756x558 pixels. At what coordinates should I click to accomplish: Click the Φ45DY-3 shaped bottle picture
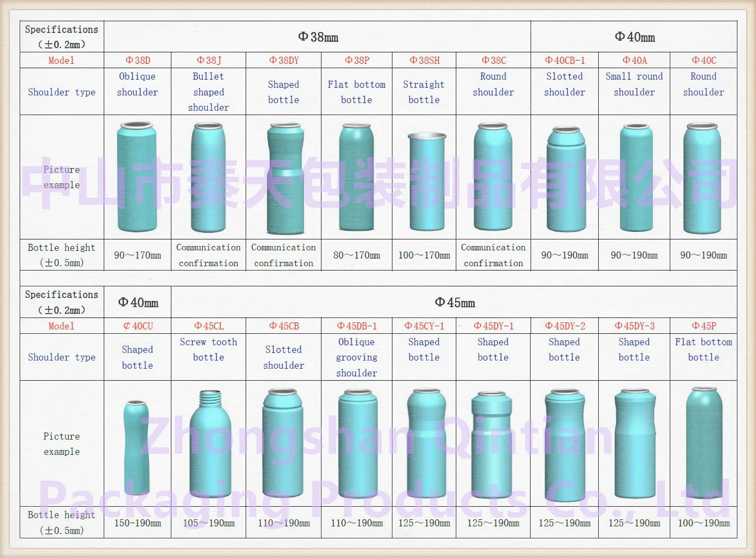pyautogui.click(x=634, y=443)
